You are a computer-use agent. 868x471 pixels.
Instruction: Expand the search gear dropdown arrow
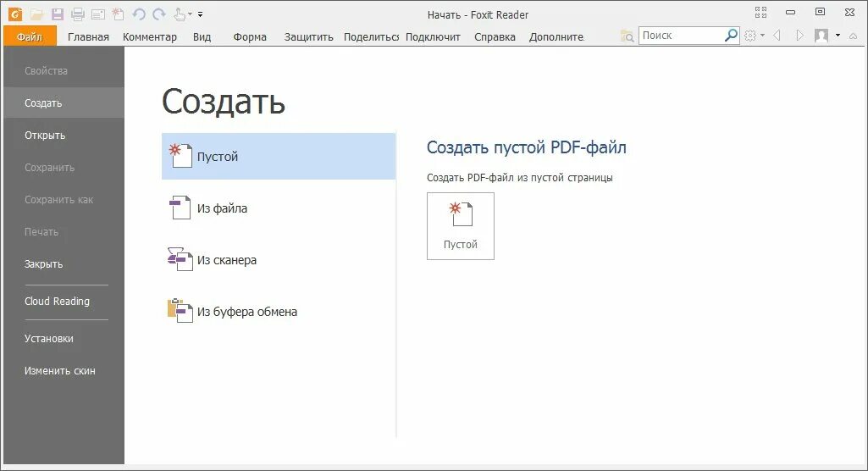pyautogui.click(x=763, y=36)
